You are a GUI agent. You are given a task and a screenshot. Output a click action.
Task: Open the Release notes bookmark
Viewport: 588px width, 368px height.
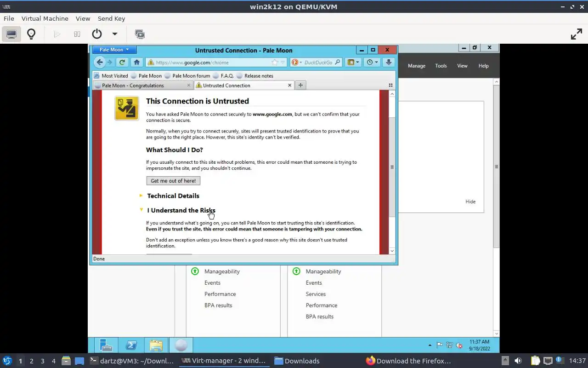255,76
